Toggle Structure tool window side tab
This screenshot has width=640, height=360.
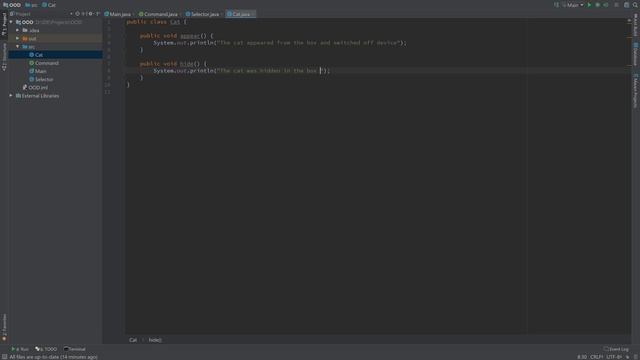point(4,57)
